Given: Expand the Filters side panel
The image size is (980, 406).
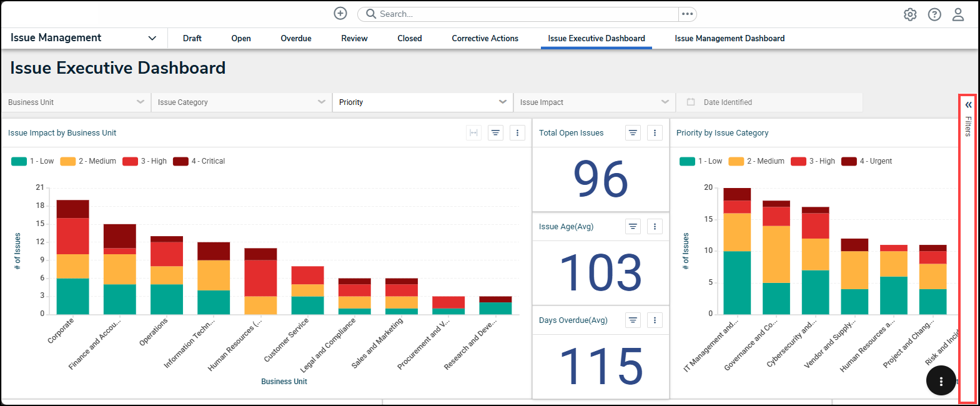Looking at the screenshot, I should pos(968,105).
